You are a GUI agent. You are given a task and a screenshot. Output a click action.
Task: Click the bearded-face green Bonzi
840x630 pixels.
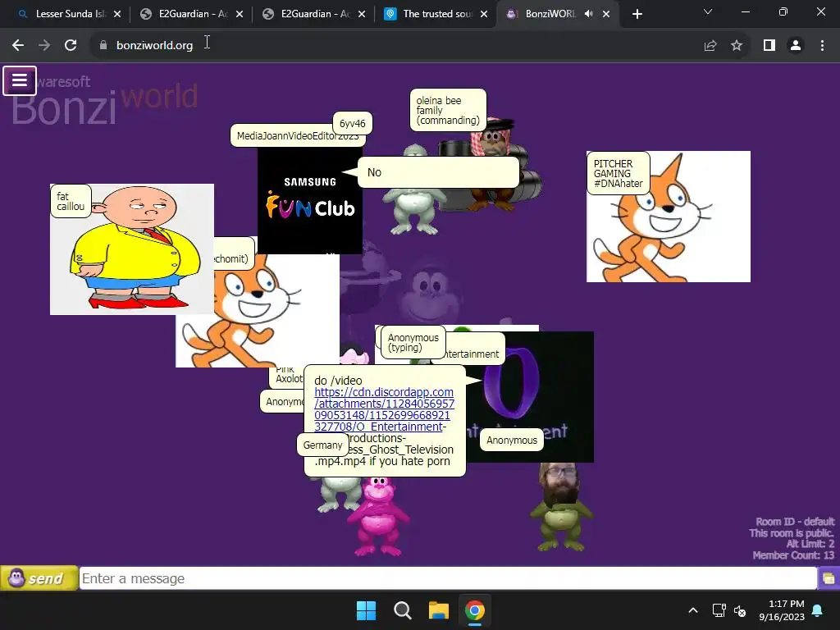pyautogui.click(x=561, y=507)
